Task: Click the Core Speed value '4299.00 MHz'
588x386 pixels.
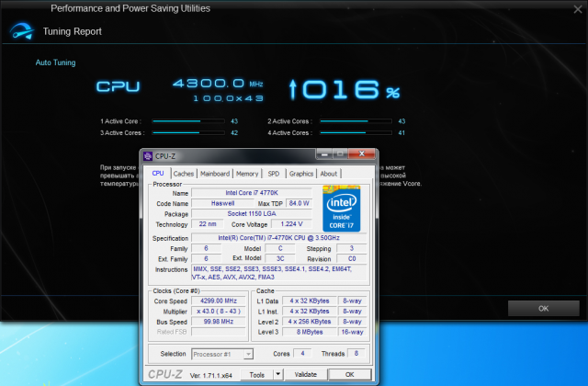Action: 219,301
